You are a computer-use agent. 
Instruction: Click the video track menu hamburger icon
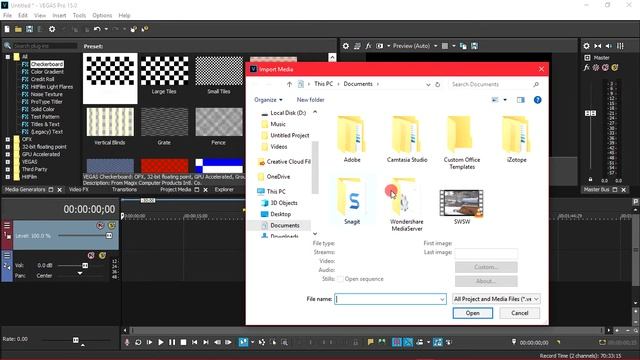tap(7, 225)
